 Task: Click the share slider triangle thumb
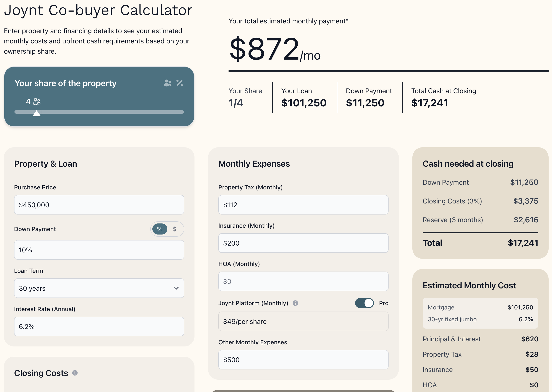36,113
